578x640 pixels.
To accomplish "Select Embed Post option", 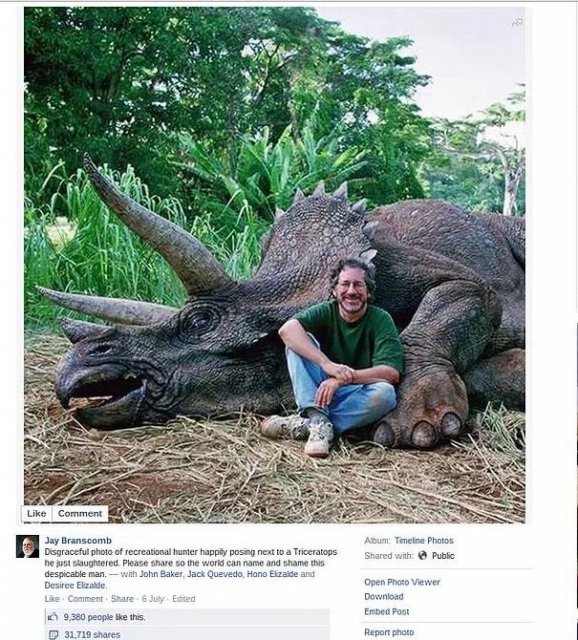I will tap(387, 611).
